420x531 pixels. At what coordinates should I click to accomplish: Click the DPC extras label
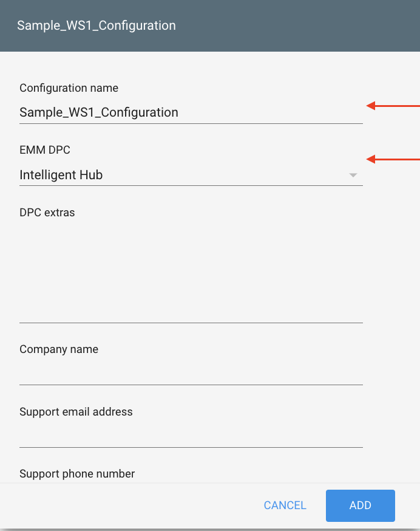pyautogui.click(x=47, y=213)
